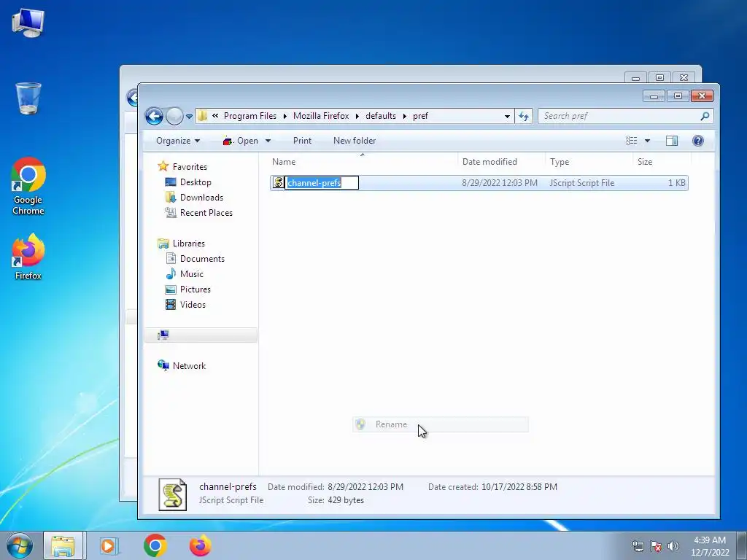This screenshot has height=560, width=747.
Task: Click pref in the breadcrumb path
Action: (x=420, y=116)
